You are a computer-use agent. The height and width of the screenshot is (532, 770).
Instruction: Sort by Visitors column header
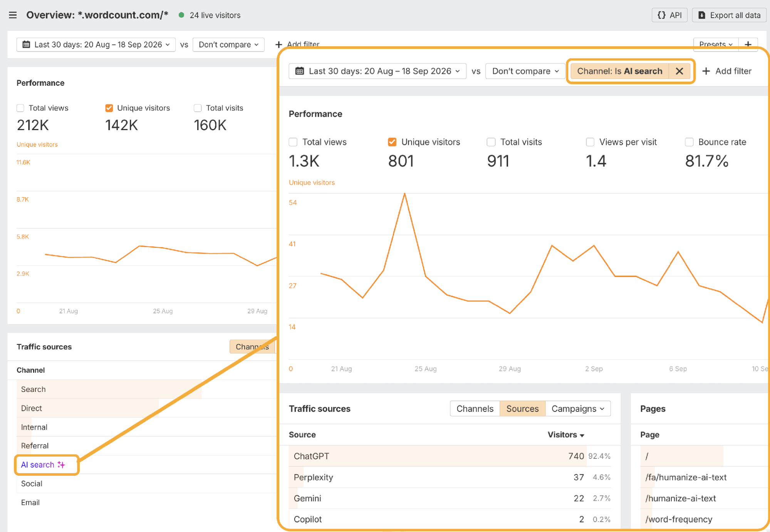[x=566, y=435]
